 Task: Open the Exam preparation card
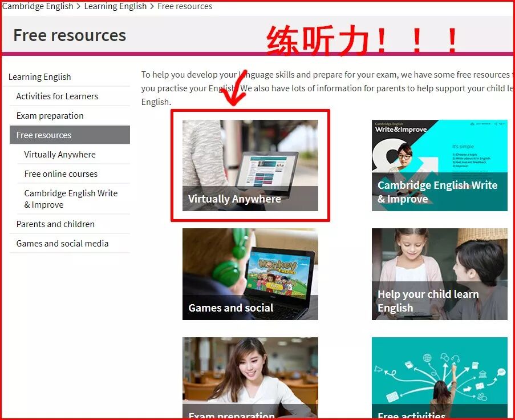[x=250, y=378]
